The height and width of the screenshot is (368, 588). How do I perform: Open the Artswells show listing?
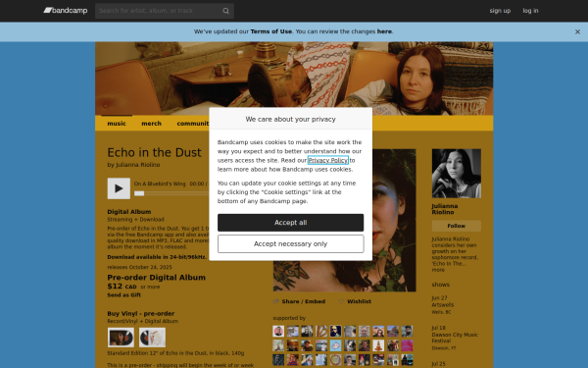[443, 305]
